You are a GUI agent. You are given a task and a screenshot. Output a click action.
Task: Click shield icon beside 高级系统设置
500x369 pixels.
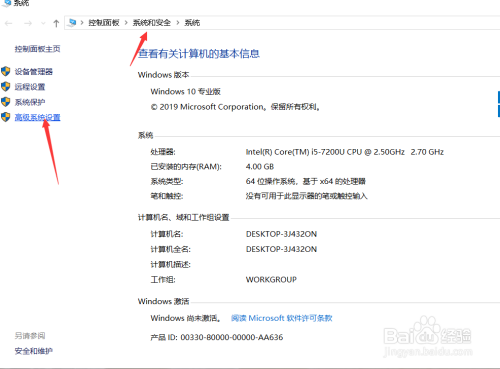[x=6, y=117]
